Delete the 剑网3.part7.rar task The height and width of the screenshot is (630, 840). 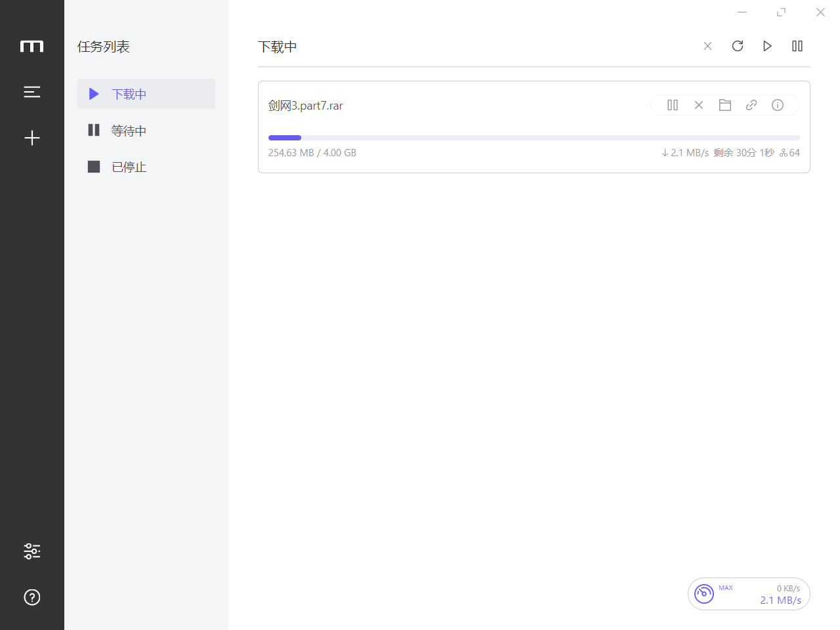[x=699, y=105]
